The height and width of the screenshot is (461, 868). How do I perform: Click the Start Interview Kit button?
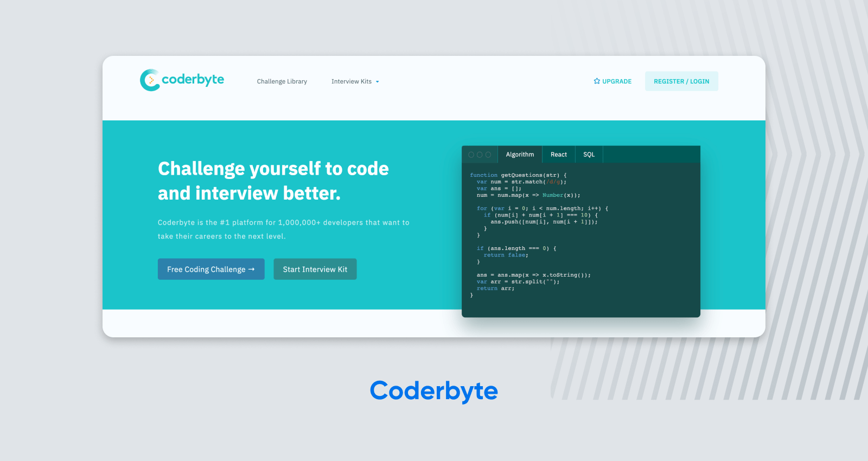coord(315,269)
